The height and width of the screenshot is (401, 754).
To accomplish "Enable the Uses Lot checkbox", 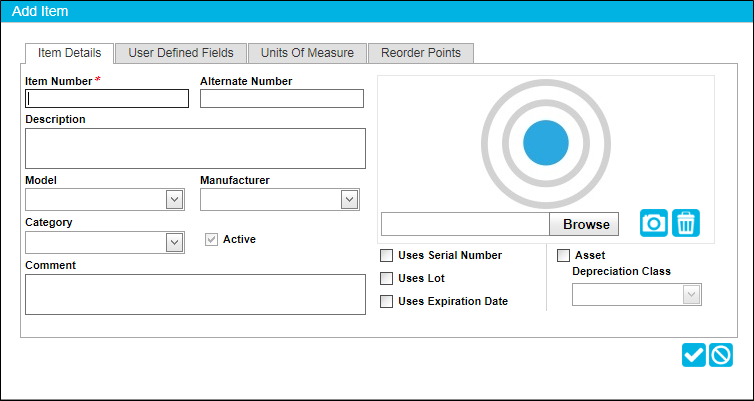I will coord(386,278).
